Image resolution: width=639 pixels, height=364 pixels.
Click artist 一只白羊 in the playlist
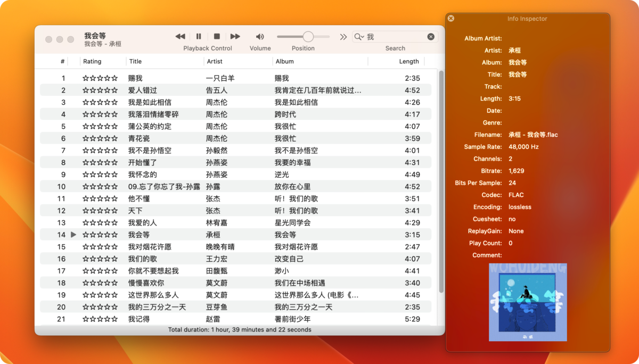point(220,78)
